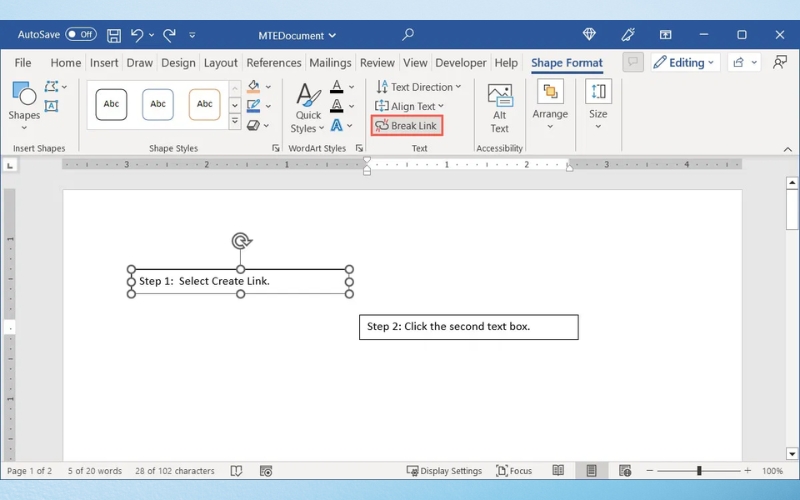The height and width of the screenshot is (500, 800).
Task: Click the shape rotation handle
Action: (x=240, y=241)
